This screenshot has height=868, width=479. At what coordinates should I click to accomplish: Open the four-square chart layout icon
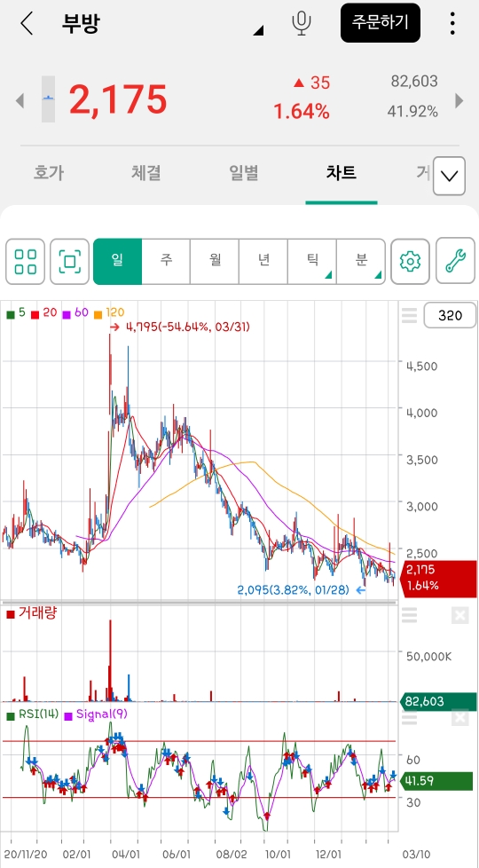(x=26, y=261)
